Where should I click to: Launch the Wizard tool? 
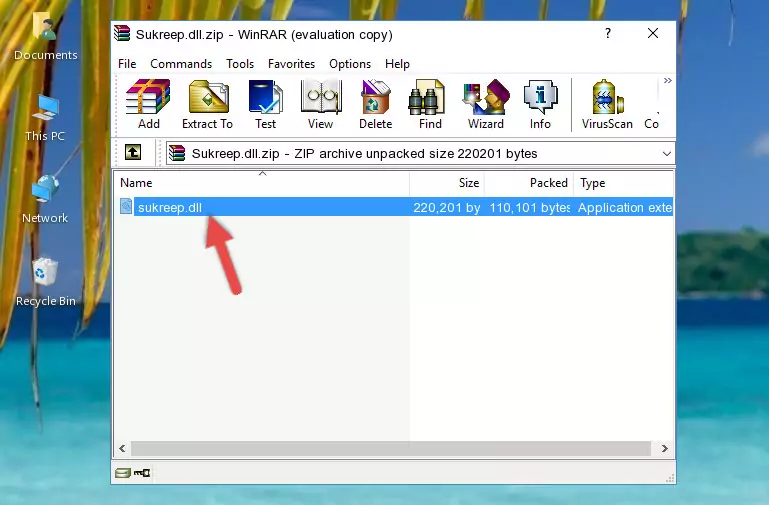pyautogui.click(x=486, y=104)
